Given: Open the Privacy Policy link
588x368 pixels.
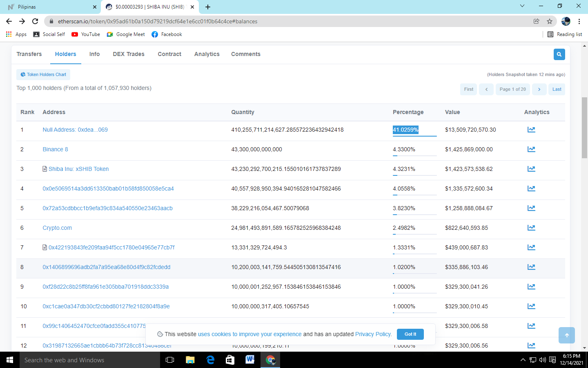Looking at the screenshot, I should (373, 334).
